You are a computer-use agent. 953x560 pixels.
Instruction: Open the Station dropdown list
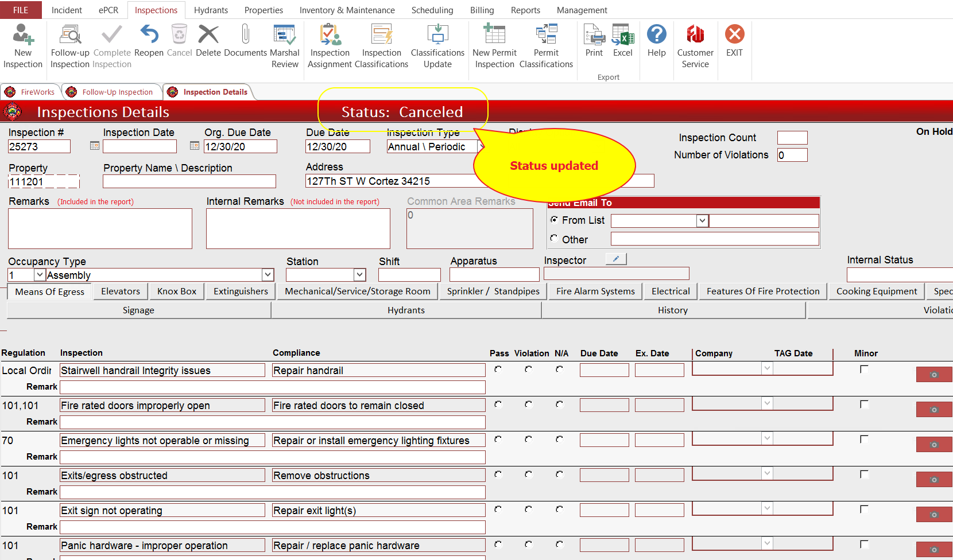pyautogui.click(x=359, y=275)
